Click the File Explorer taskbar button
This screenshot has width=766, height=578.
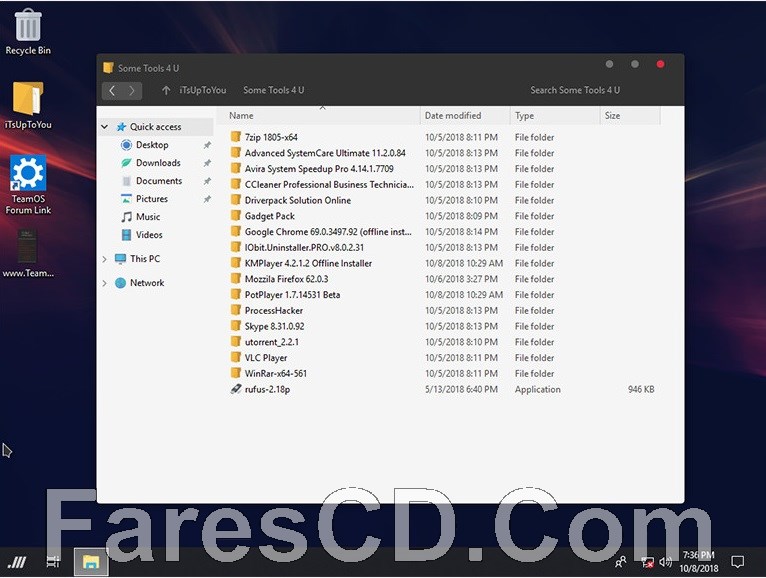91,562
